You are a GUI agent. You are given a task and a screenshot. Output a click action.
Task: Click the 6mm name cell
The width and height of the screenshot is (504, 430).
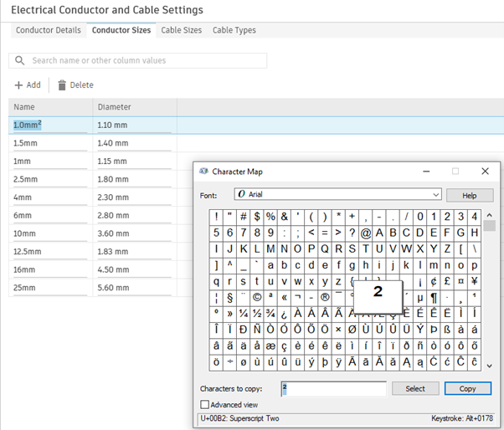[x=50, y=216]
